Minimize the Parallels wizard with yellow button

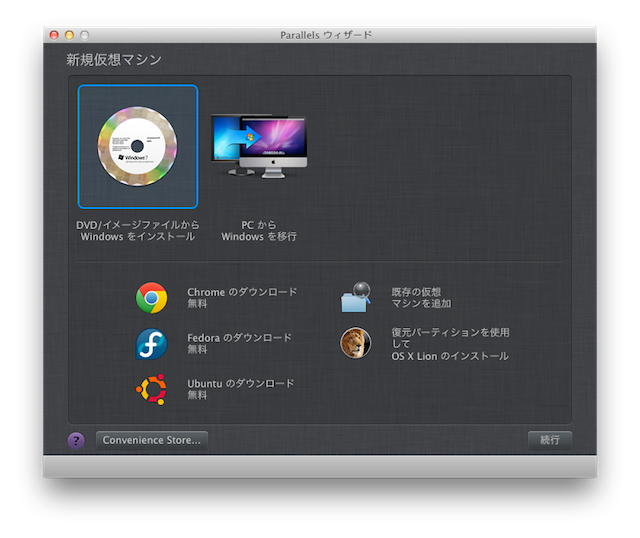[x=69, y=35]
